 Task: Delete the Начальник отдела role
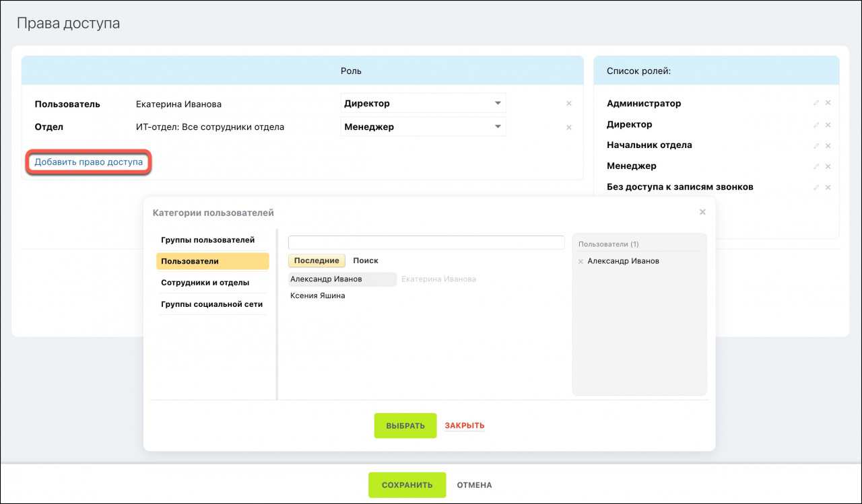pos(828,146)
